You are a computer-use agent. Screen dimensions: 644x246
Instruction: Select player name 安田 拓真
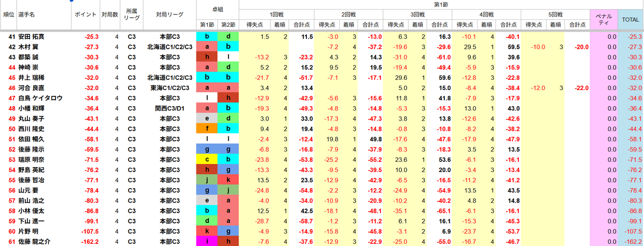31,36
